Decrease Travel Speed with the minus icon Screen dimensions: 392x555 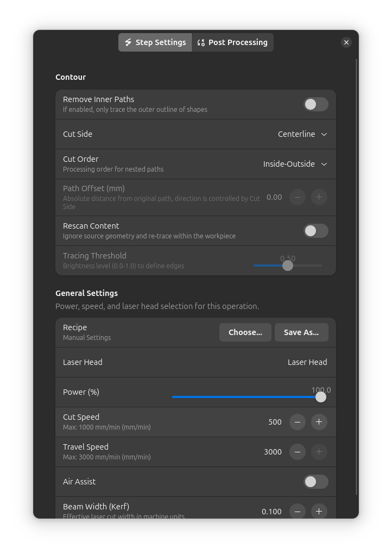[x=297, y=452]
